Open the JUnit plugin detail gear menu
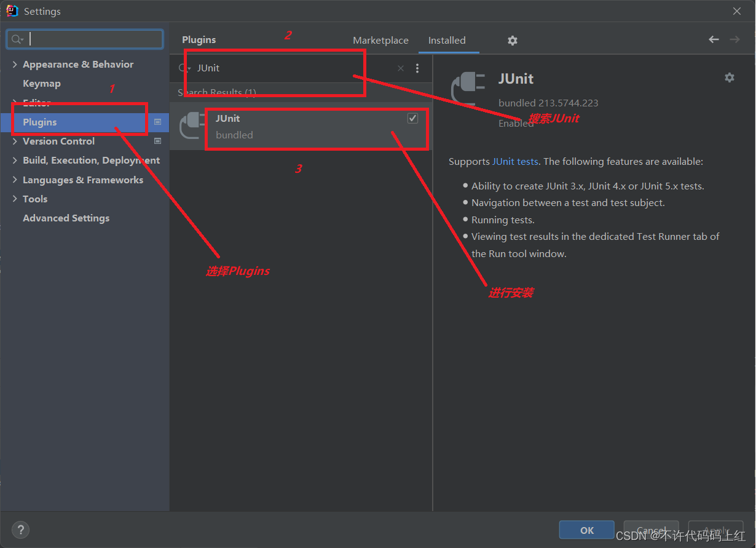 click(x=730, y=77)
